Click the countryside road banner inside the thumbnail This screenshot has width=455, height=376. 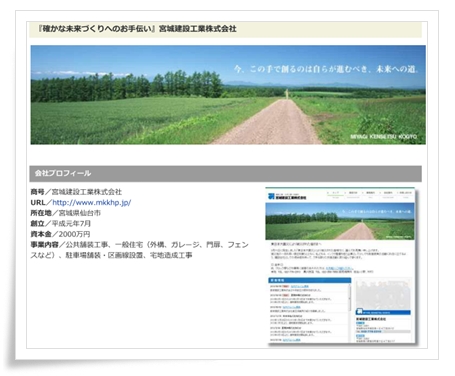pyautogui.click(x=340, y=221)
